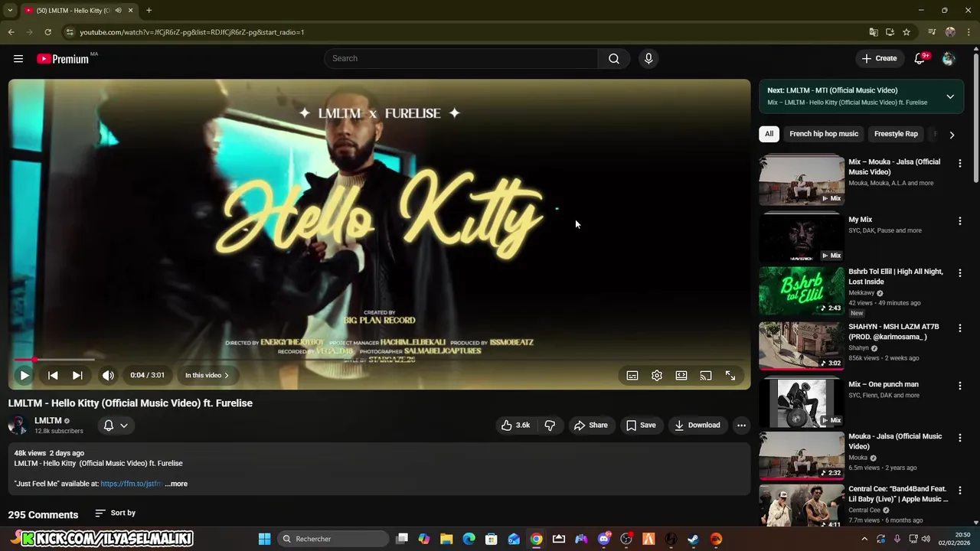The height and width of the screenshot is (551, 980).
Task: Open the tab search dropdown arrow
Action: [x=10, y=11]
